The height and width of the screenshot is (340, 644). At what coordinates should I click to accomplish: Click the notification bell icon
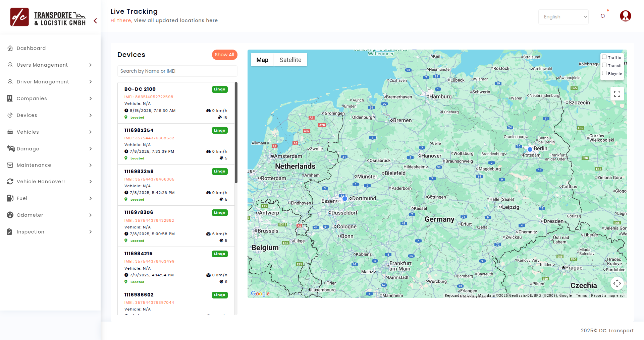(x=603, y=16)
